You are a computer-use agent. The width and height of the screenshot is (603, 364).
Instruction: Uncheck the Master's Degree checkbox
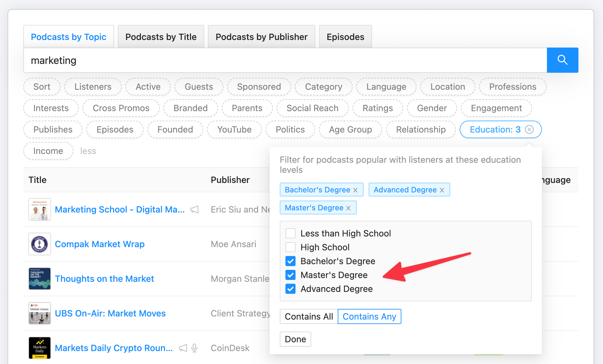(290, 275)
